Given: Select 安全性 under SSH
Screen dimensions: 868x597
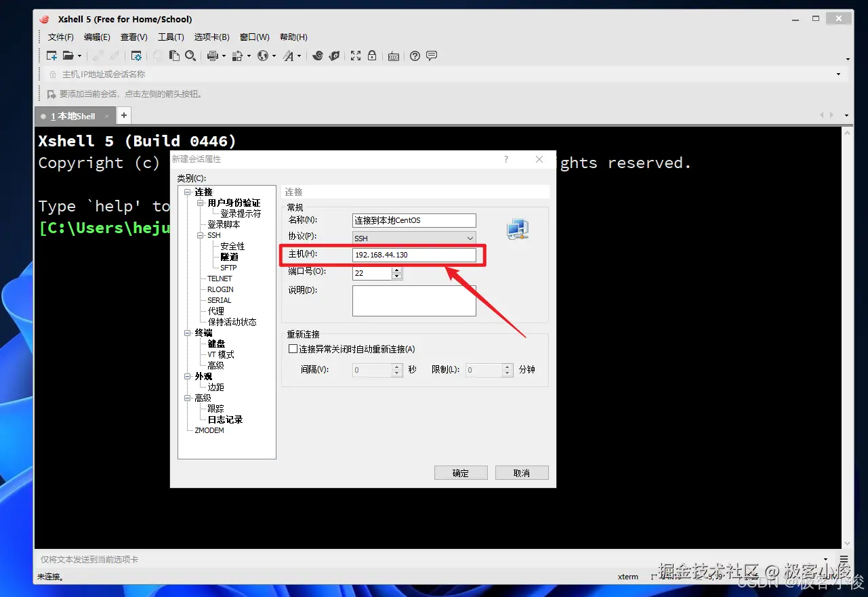Looking at the screenshot, I should [x=232, y=246].
